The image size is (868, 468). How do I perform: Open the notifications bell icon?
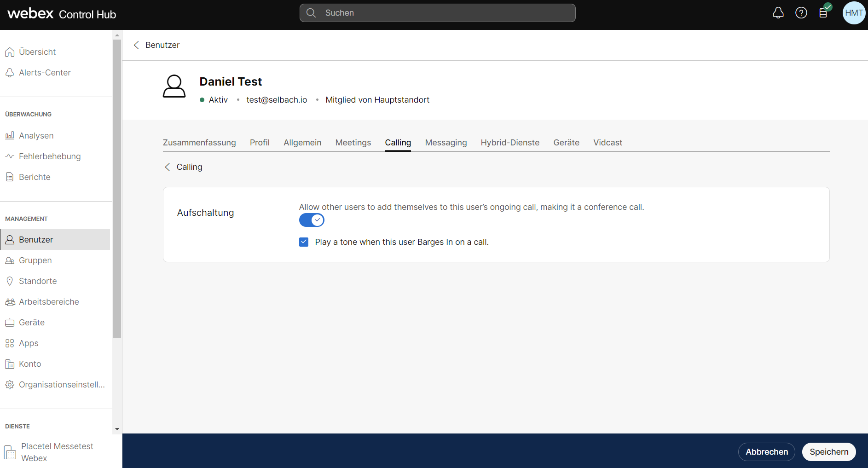click(x=778, y=13)
